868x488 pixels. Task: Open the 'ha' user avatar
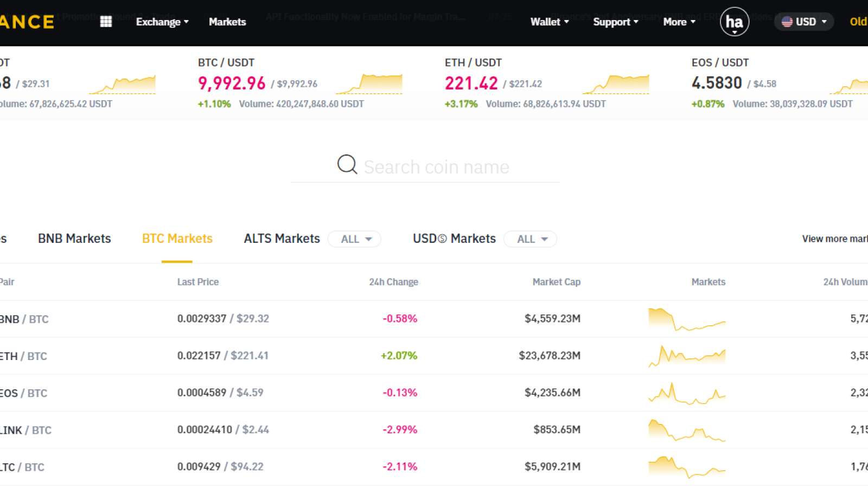coord(734,22)
